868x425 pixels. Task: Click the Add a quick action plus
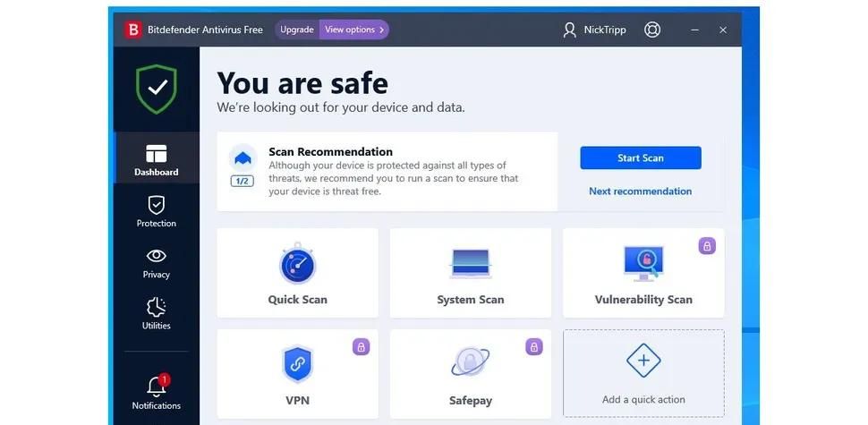[643, 361]
